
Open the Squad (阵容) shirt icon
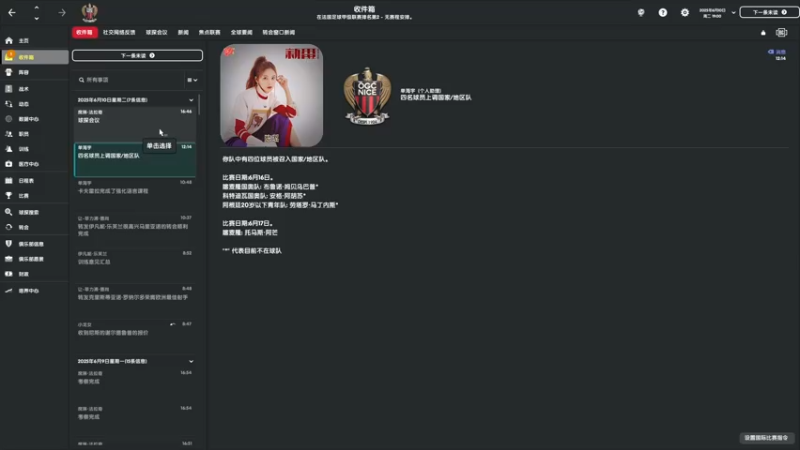pyautogui.click(x=9, y=72)
